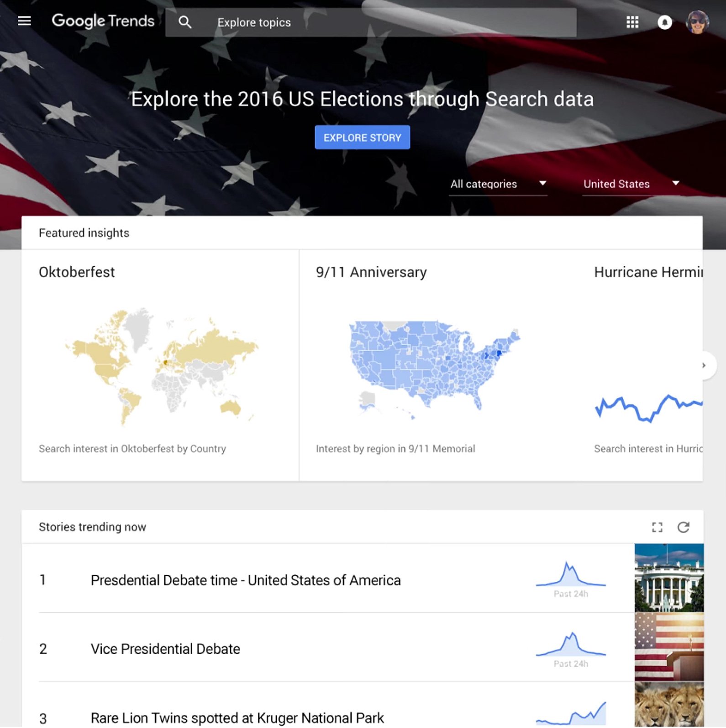The height and width of the screenshot is (728, 726).
Task: Click the flag podium thumbnail
Action: [669, 647]
